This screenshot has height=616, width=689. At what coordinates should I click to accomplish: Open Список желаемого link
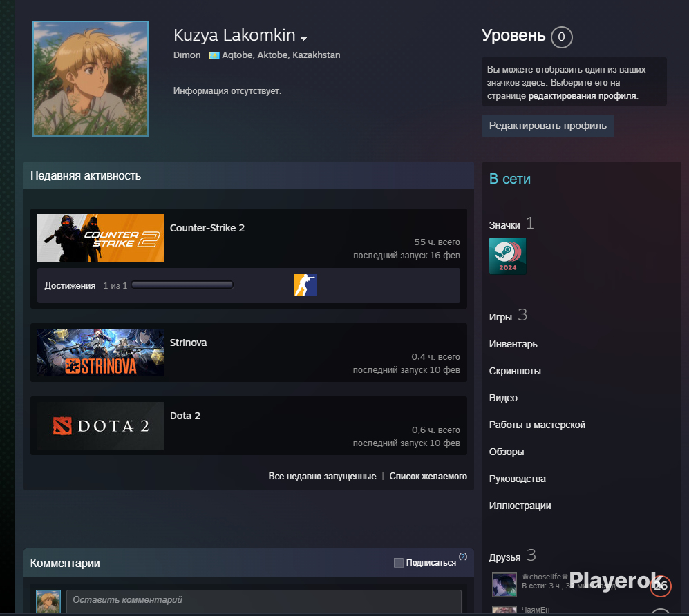(428, 476)
